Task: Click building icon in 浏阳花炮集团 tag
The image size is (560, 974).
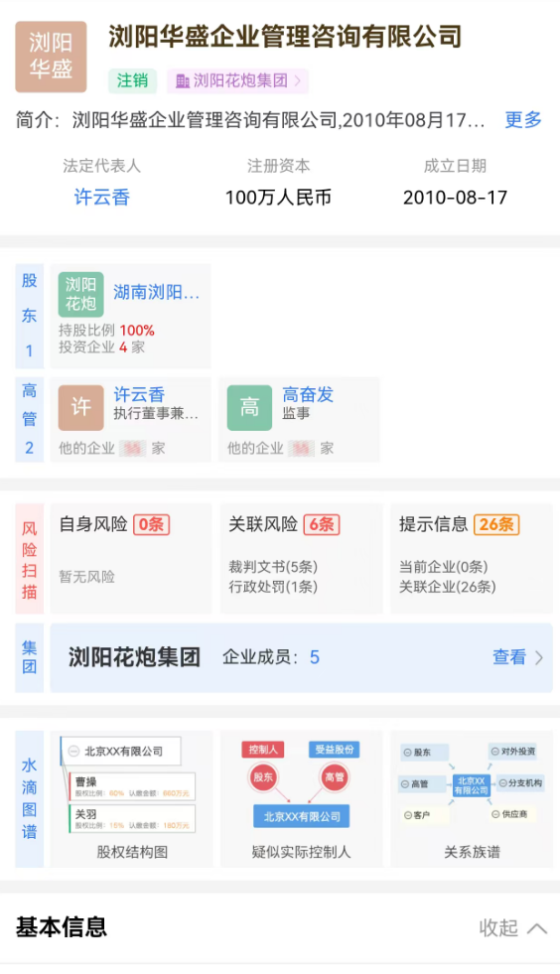Action: (182, 80)
